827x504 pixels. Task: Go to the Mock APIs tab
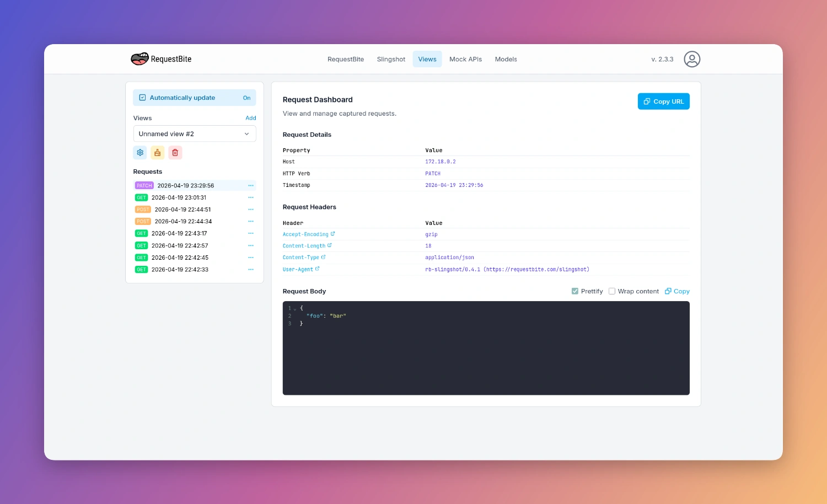pos(465,59)
